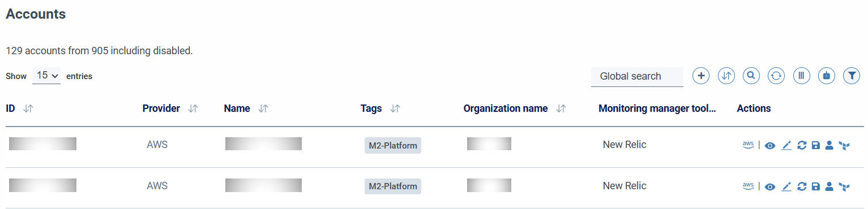Click the pencil edit icon in first row
Screen dimensions: 868x209
click(x=786, y=146)
